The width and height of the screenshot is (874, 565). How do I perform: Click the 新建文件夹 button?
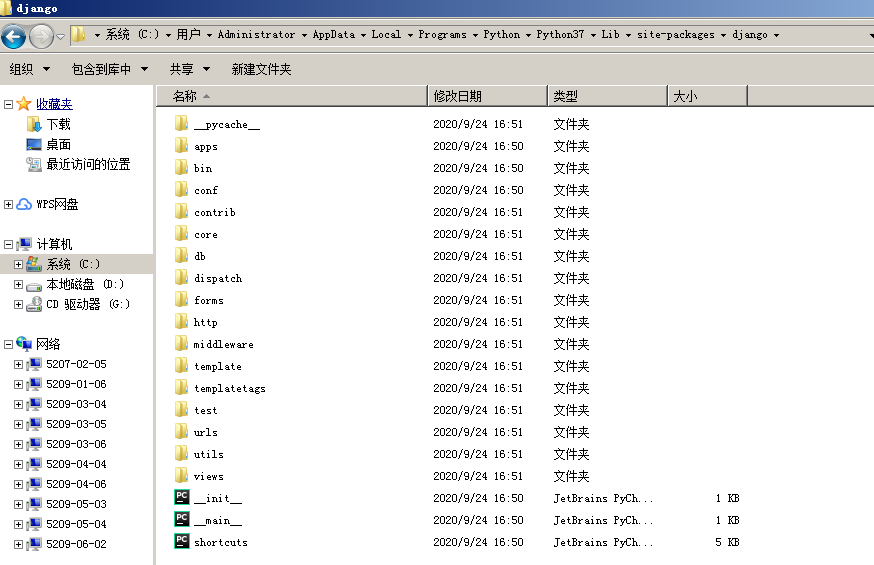coord(261,69)
